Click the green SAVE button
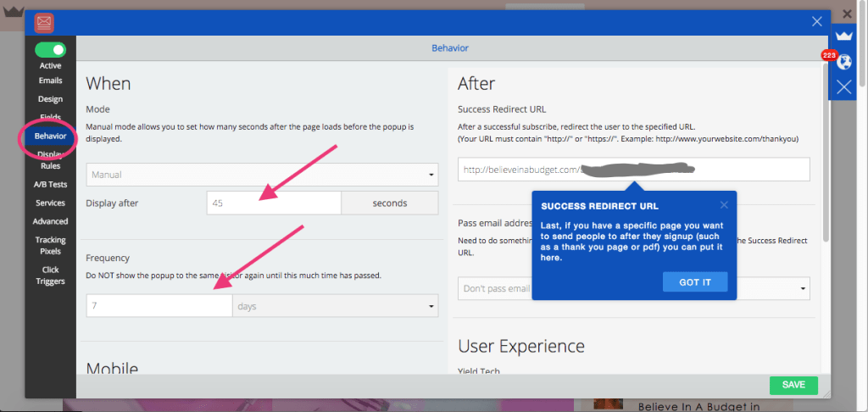This screenshot has height=412, width=868. pyautogui.click(x=793, y=385)
